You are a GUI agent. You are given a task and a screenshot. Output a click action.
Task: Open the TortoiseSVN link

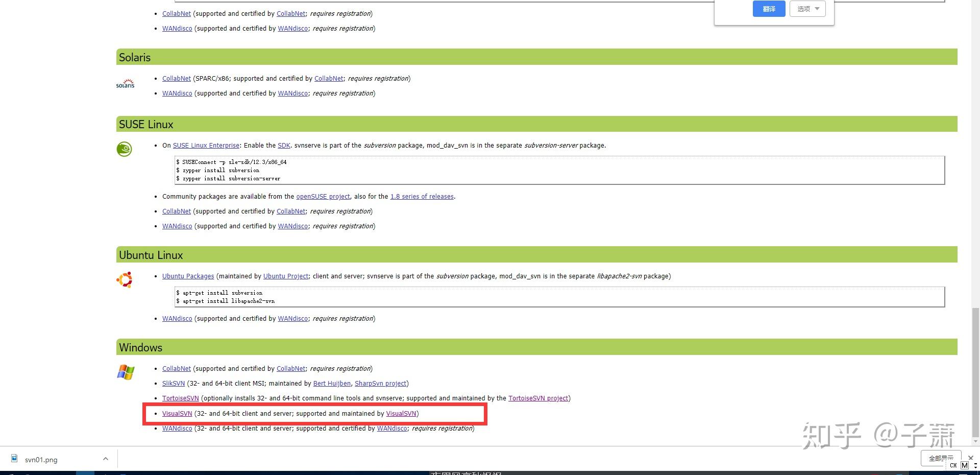tap(180, 398)
